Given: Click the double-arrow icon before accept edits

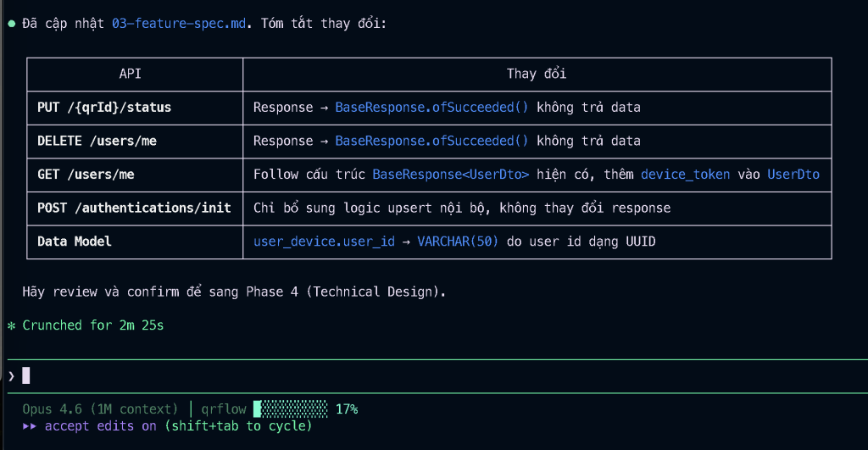Looking at the screenshot, I should click(31, 425).
